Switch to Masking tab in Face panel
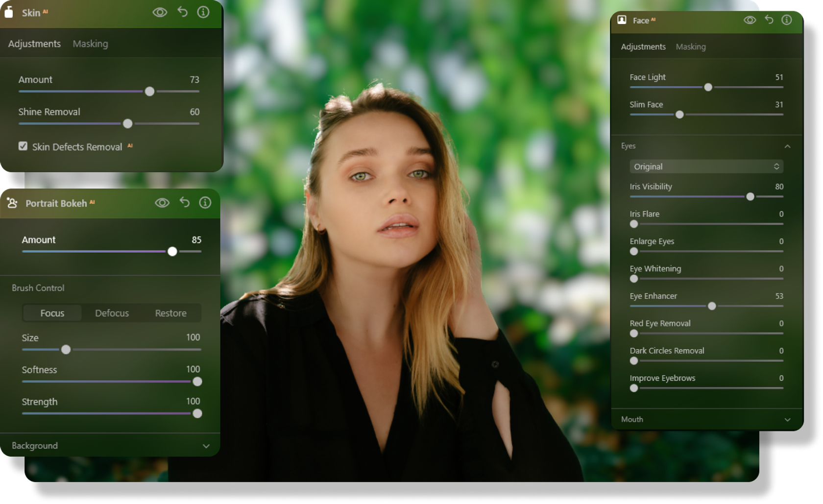 [690, 47]
